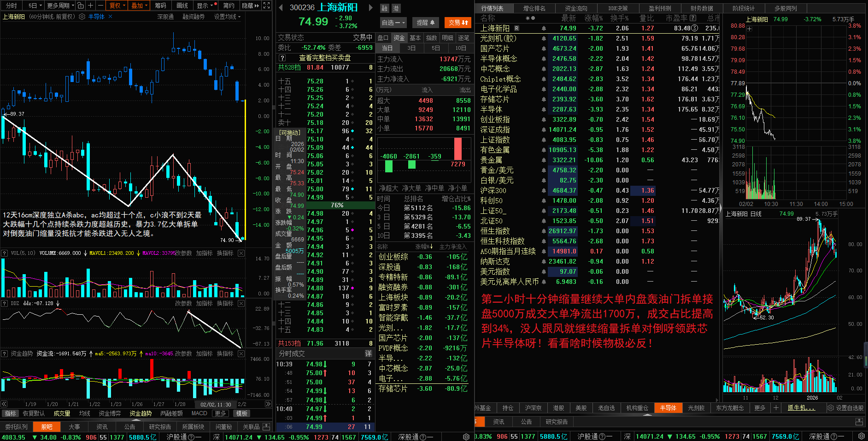Screen dimensions: 868x441
Task: Select the 3日 capital flow tab
Action: click(x=411, y=48)
